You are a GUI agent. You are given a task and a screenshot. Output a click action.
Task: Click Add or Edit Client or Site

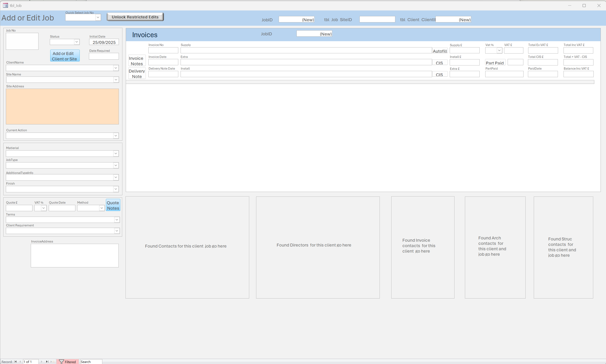click(64, 56)
